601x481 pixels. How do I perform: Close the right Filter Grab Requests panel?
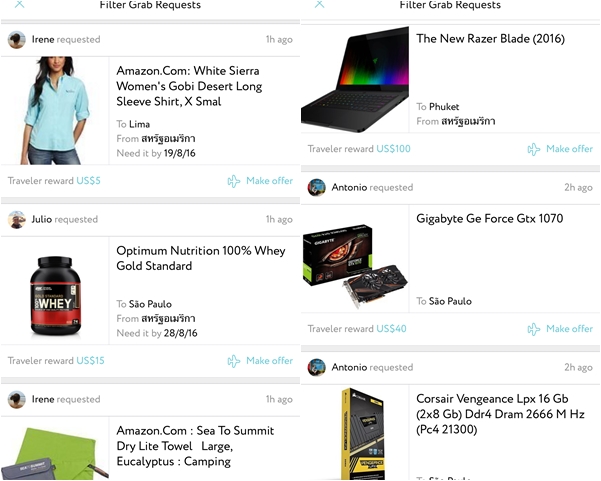pyautogui.click(x=319, y=4)
